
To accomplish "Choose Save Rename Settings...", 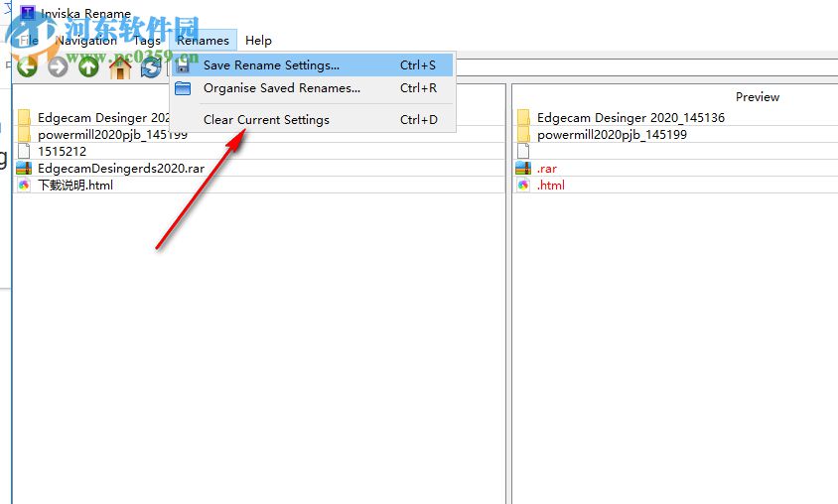I will (313, 65).
